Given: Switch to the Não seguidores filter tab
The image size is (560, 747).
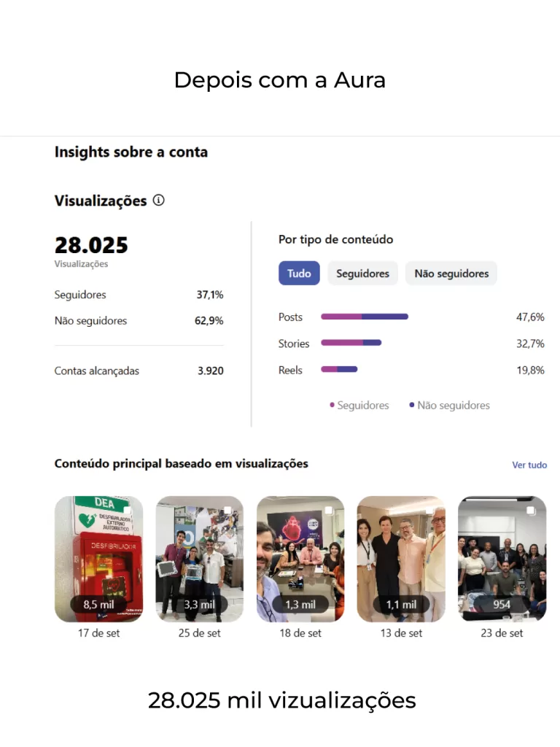Looking at the screenshot, I should pos(451,274).
